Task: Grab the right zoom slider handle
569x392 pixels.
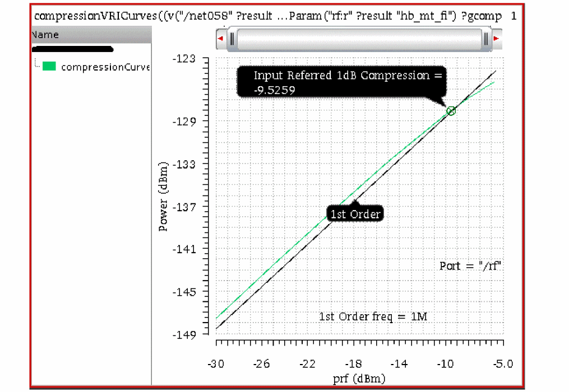Action: (x=485, y=39)
